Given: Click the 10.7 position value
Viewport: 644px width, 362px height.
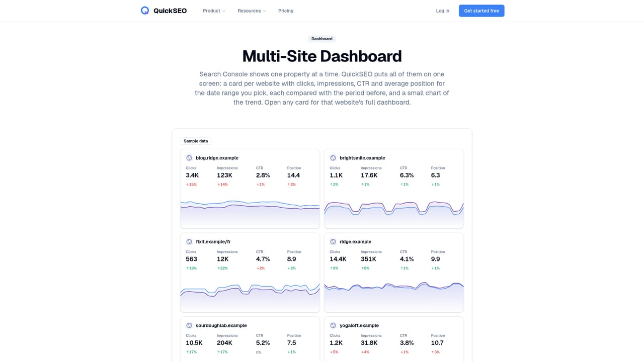Looking at the screenshot, I should [438, 343].
